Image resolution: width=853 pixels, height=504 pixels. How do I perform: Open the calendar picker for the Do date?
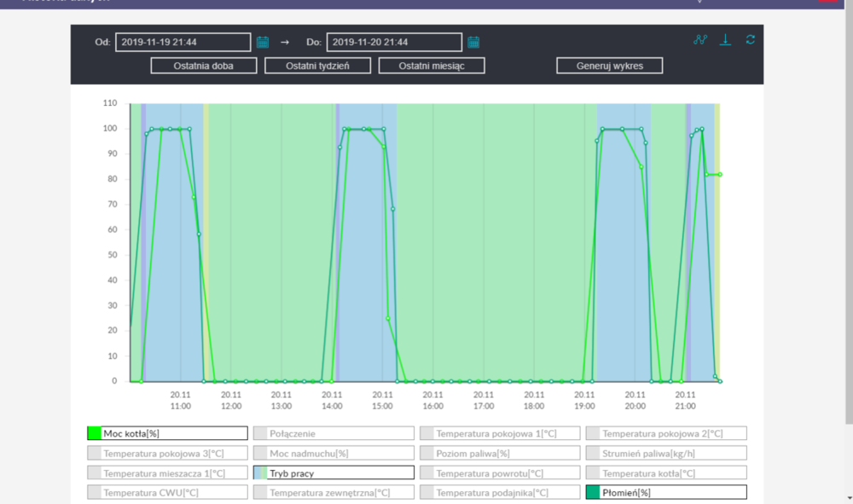click(473, 42)
